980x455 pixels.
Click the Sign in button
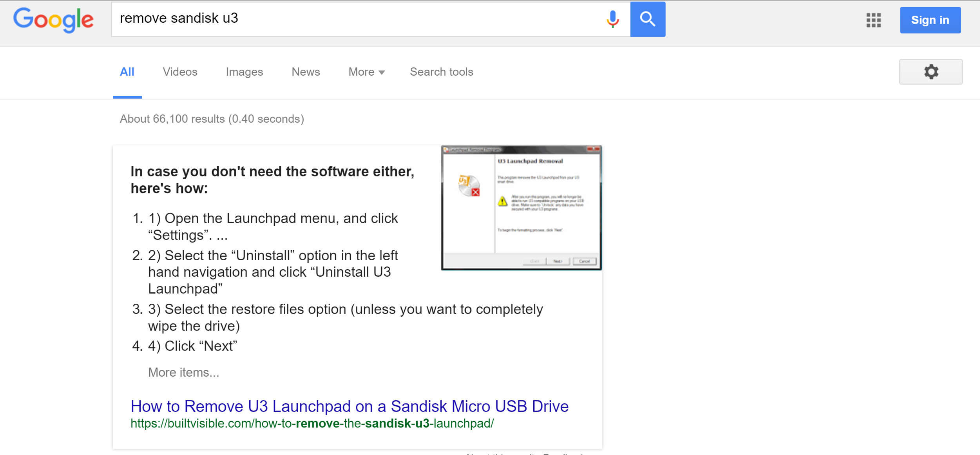[930, 20]
